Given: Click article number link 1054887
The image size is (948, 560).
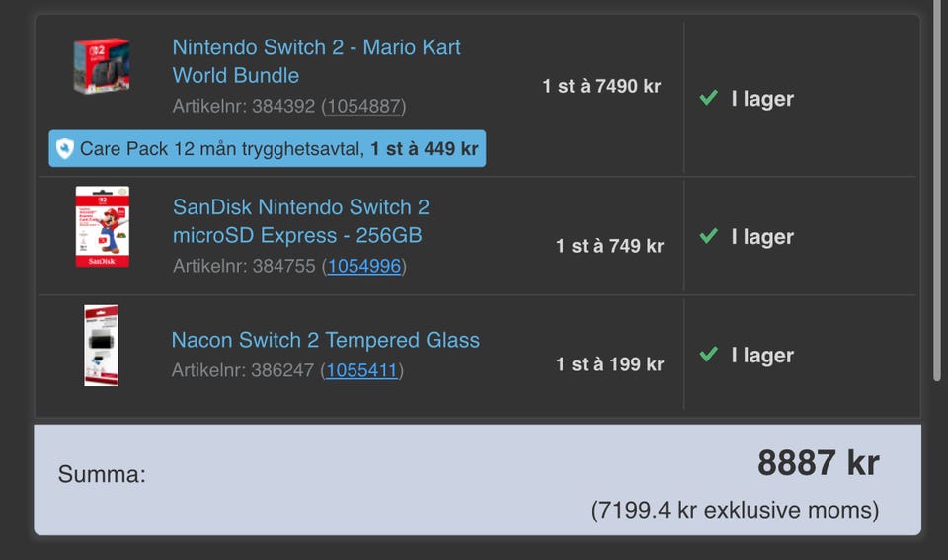Looking at the screenshot, I should pyautogui.click(x=364, y=106).
